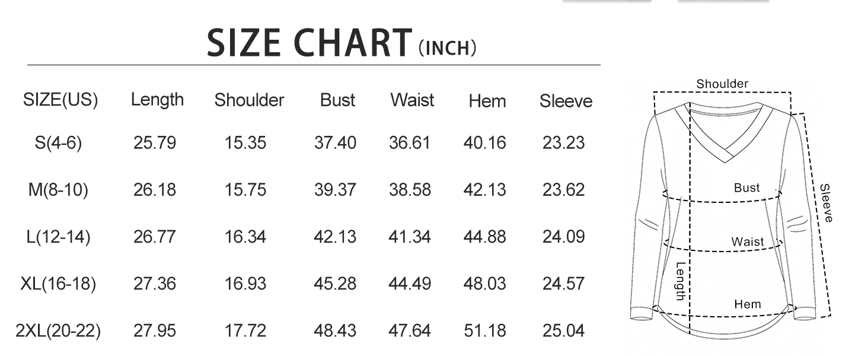868x356 pixels.
Task: Select the Hem column header in table
Action: tap(487, 101)
